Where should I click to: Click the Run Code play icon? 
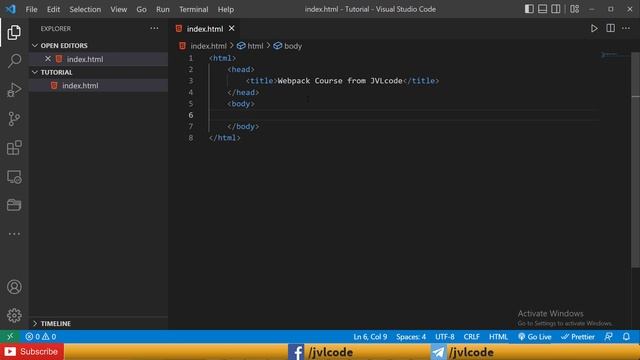(594, 29)
